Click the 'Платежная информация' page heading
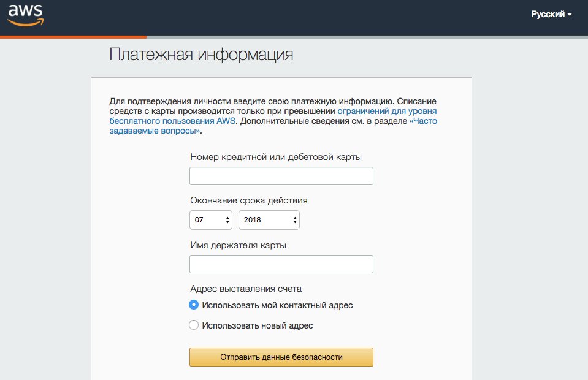The width and height of the screenshot is (588, 380). pyautogui.click(x=201, y=55)
